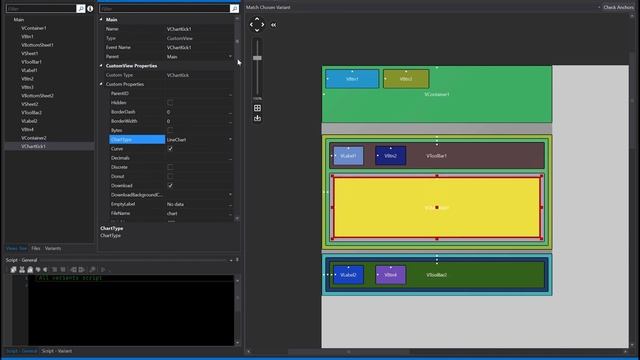Click the designer zoom slider handle
Image resolution: width=640 pixels, height=360 pixels.
click(x=257, y=58)
